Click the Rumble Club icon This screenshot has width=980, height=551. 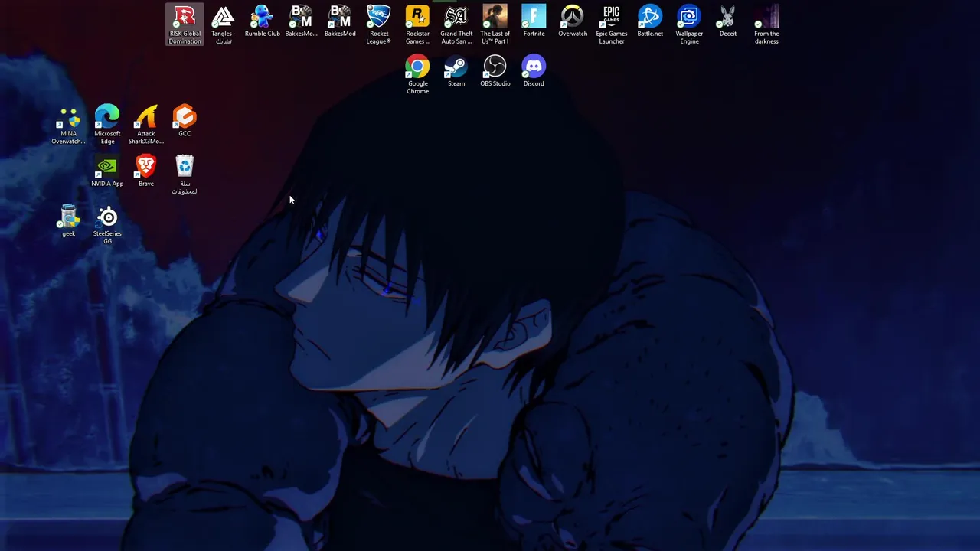tap(262, 21)
